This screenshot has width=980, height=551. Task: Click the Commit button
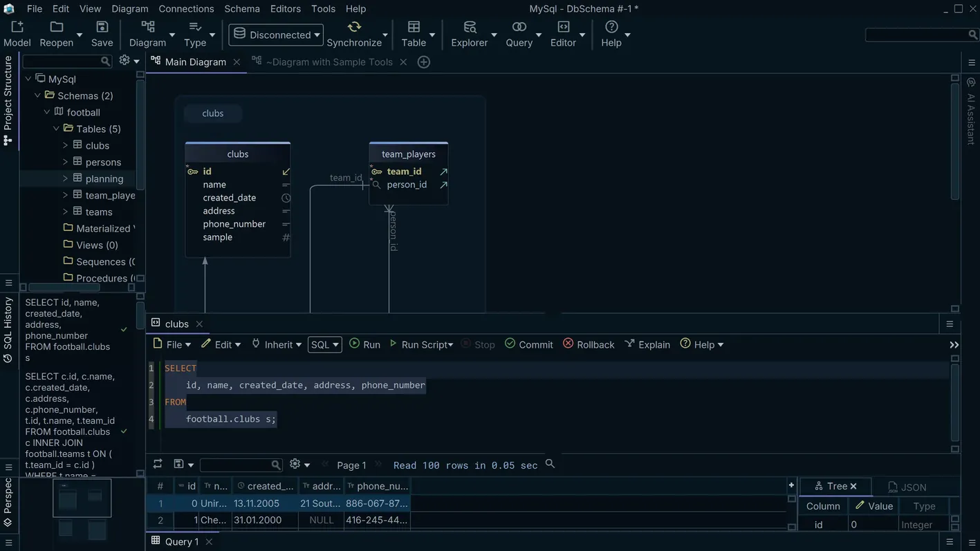click(528, 344)
